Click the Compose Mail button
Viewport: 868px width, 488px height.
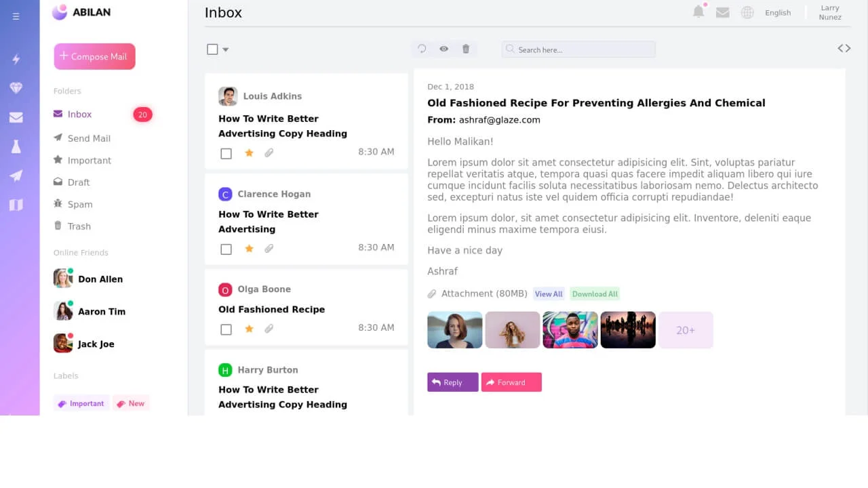pyautogui.click(x=95, y=56)
